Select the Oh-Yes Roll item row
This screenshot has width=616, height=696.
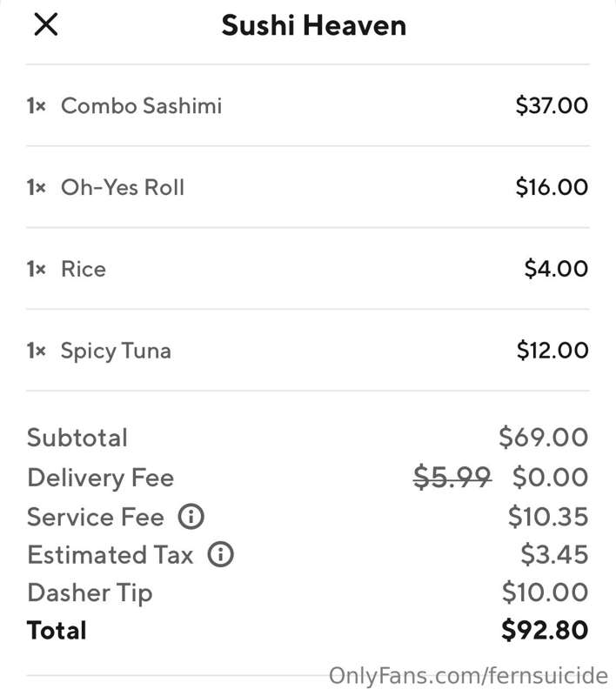pos(307,187)
